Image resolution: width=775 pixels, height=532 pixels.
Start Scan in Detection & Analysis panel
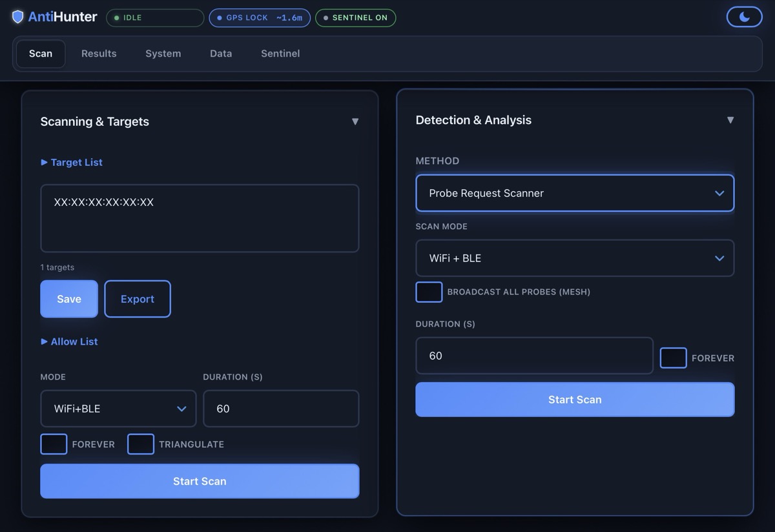(575, 400)
